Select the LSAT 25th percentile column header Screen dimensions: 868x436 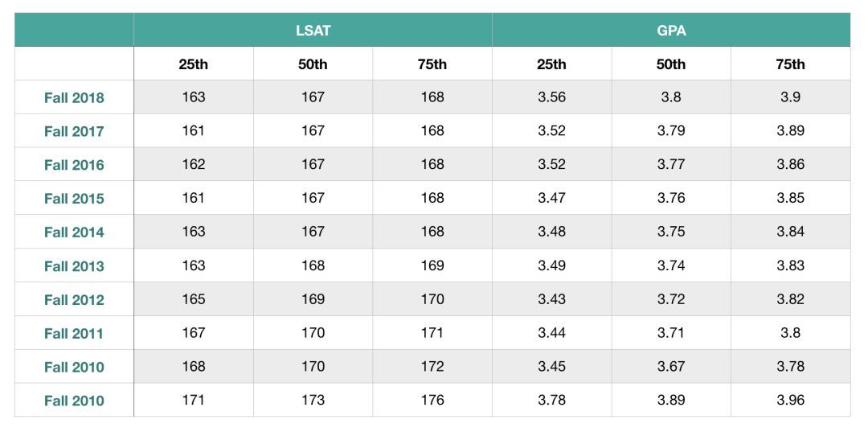[194, 64]
